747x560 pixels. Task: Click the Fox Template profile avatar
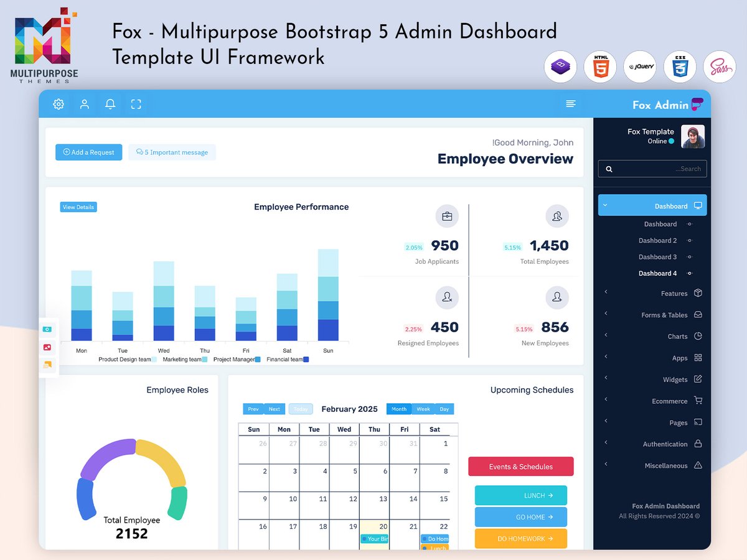(693, 137)
